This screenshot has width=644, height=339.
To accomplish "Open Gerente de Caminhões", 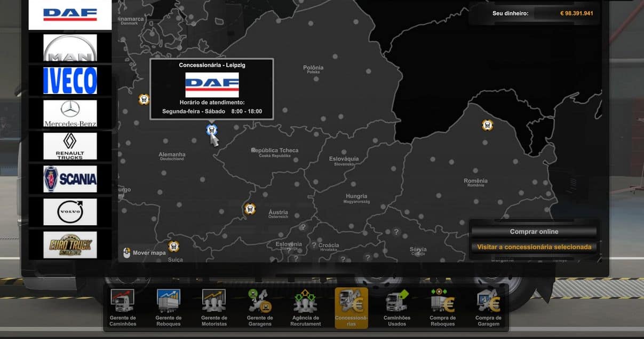I will tap(123, 308).
